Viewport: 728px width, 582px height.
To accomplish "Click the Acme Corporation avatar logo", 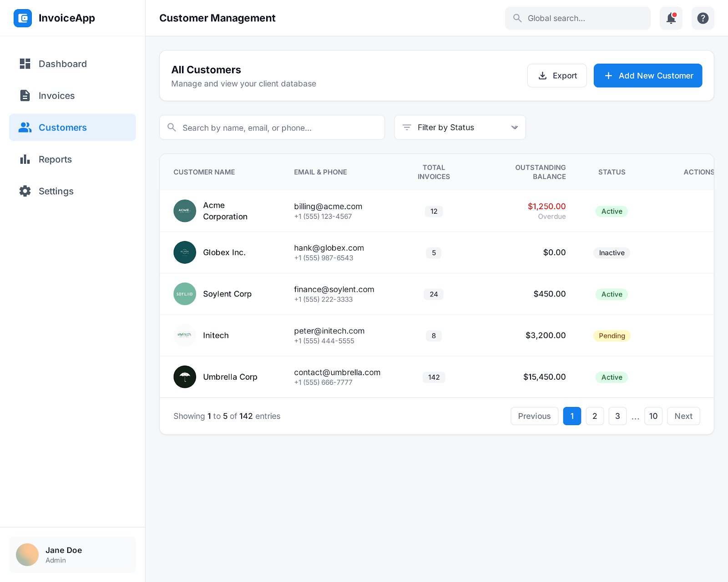I will click(x=185, y=211).
